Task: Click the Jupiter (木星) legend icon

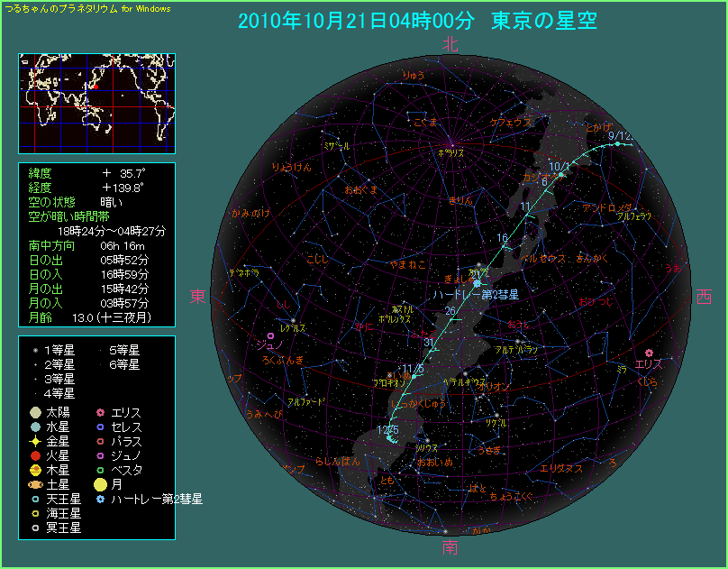Action: [34, 470]
